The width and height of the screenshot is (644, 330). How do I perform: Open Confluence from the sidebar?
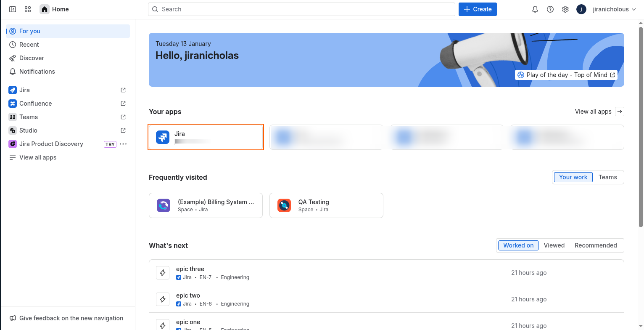pos(35,103)
